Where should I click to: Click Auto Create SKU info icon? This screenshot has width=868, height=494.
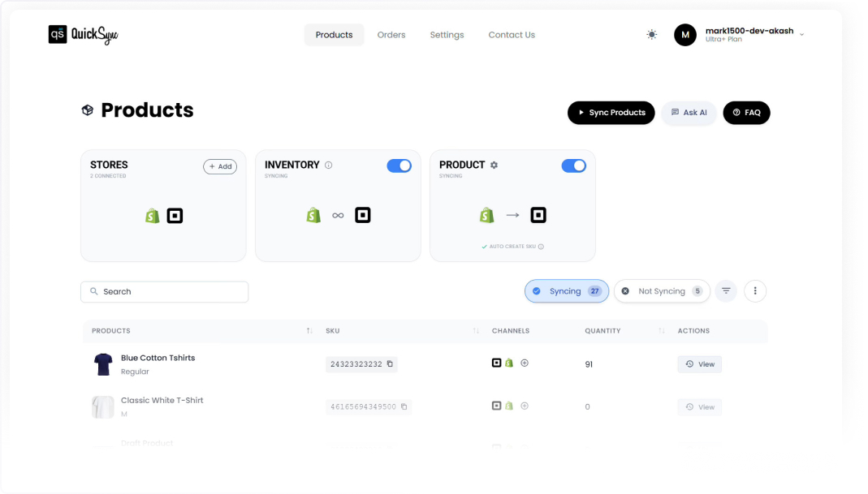541,247
